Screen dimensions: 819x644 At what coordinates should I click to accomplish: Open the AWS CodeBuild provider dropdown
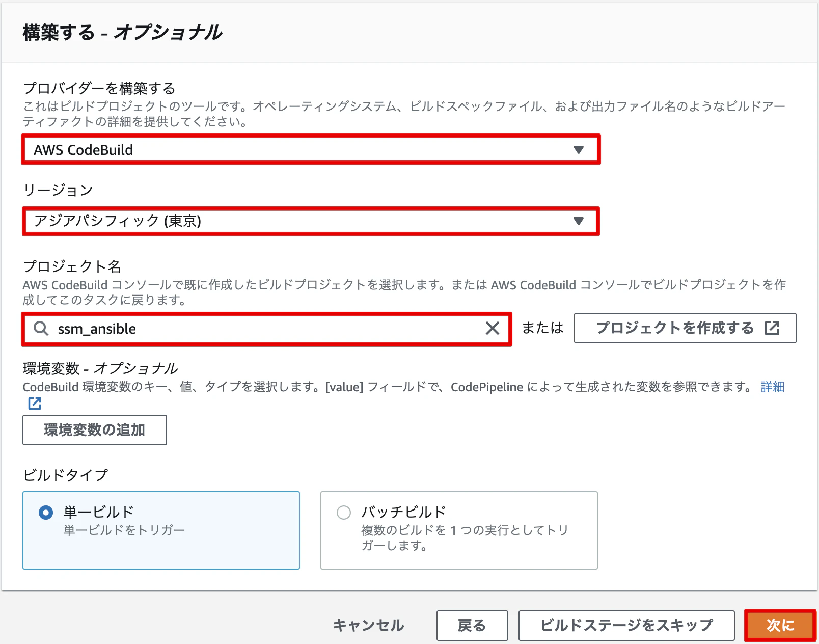(x=311, y=150)
